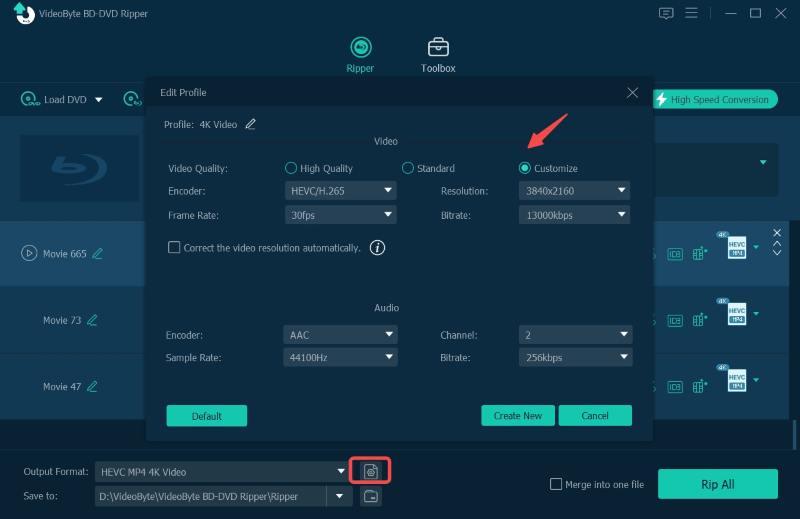This screenshot has height=519, width=800.
Task: Click the Load Blu-ray disc icon
Action: tap(132, 99)
